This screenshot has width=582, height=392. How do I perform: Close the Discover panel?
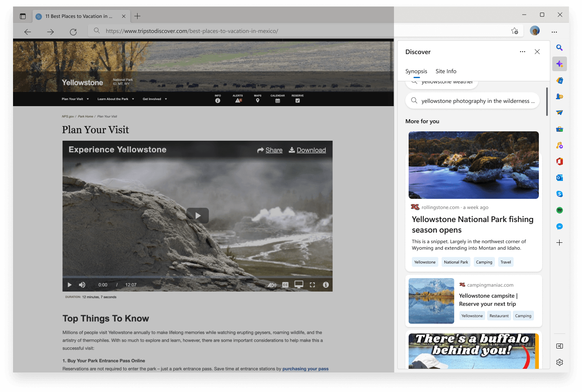pos(537,52)
